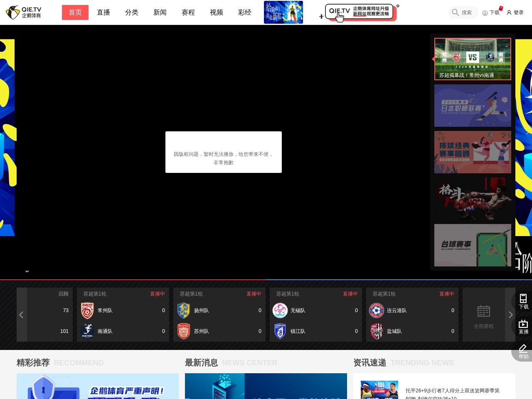Click the Changzhou team logo

point(87,311)
